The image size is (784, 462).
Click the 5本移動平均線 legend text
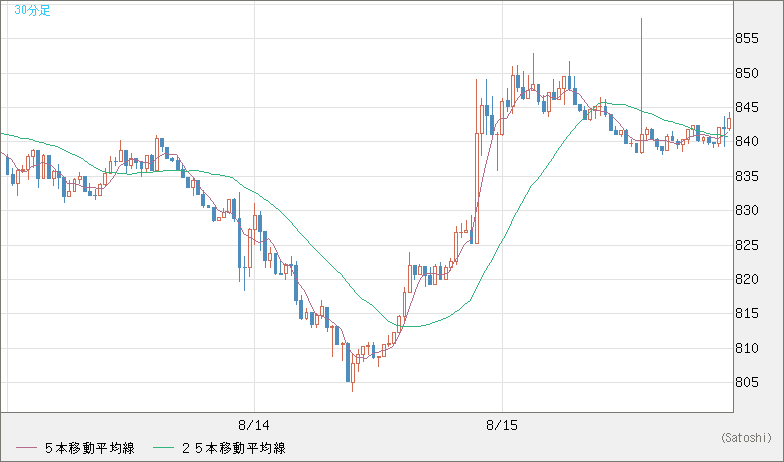[90, 448]
